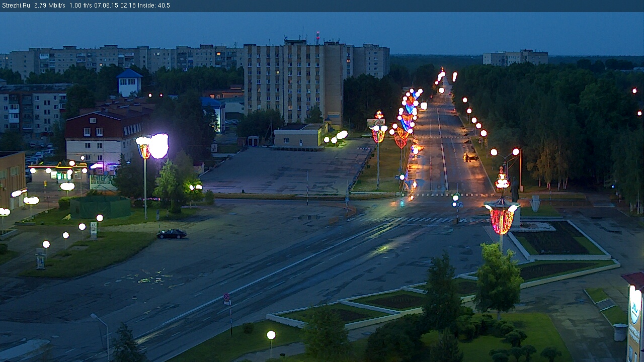Click the Strezhi.Ru label in overlay
The height and width of the screenshot is (362, 644).
point(16,6)
